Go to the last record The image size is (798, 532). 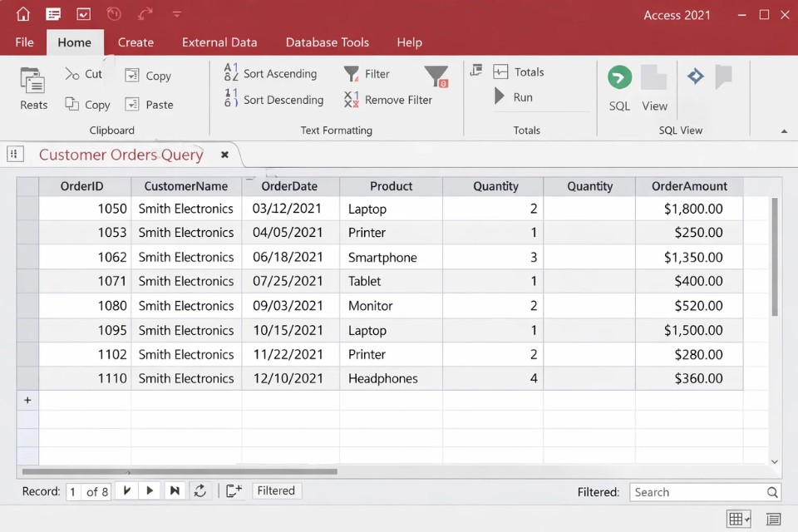click(x=175, y=491)
